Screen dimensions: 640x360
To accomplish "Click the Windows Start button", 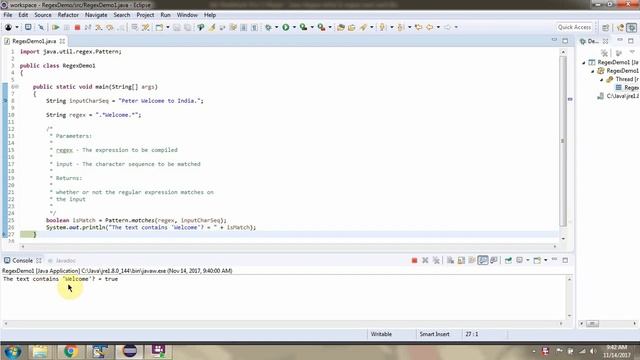I will [x=13, y=351].
